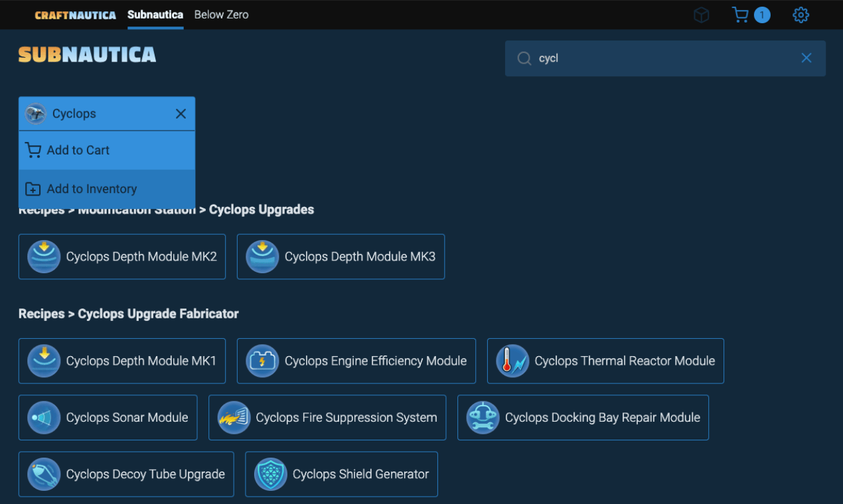
Task: Click the Cyclops Upgrade Fabricator heading
Action: coord(158,314)
